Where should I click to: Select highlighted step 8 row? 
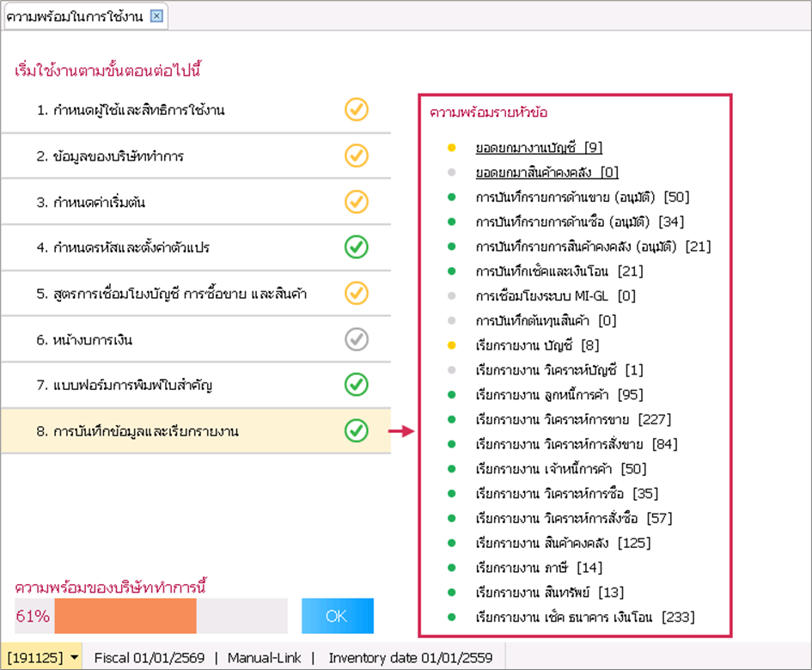click(196, 431)
